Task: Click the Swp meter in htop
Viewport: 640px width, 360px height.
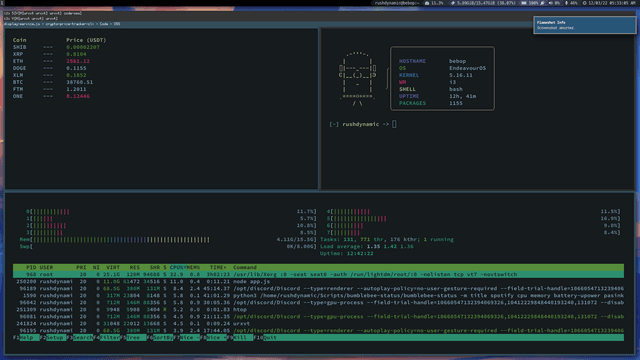Action: (x=168, y=247)
